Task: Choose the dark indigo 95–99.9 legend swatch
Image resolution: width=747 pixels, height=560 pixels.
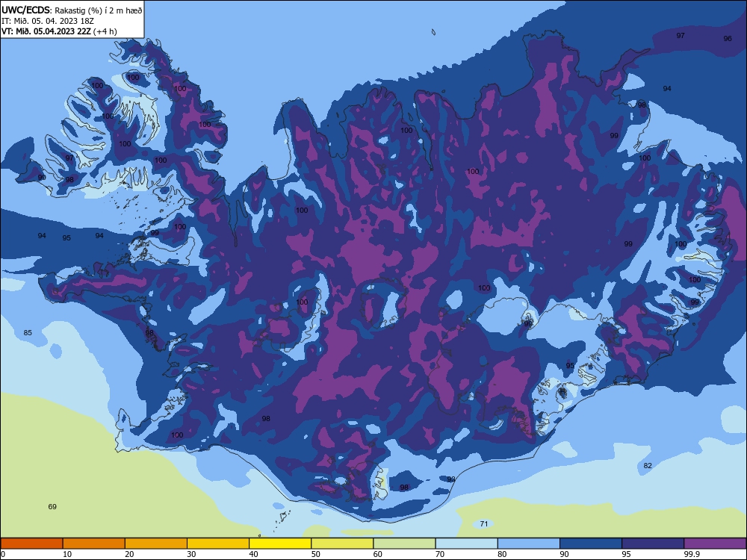Action: [x=653, y=544]
